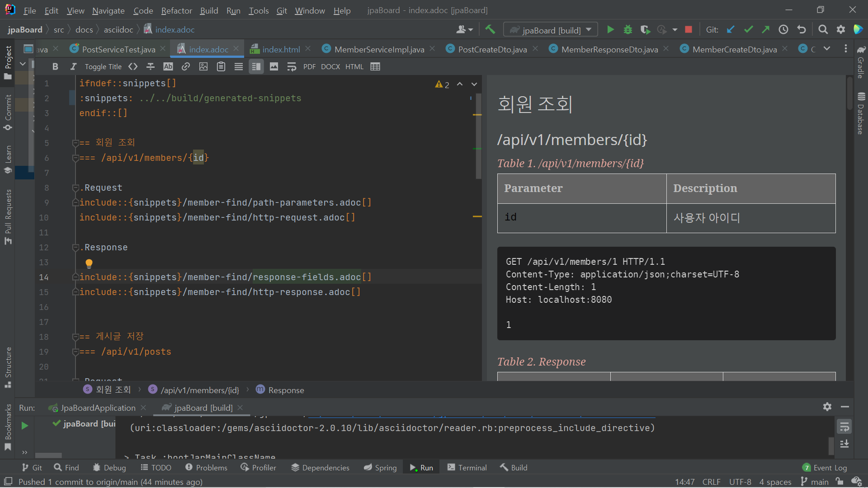This screenshot has width=868, height=488.
Task: Open the jpaBoard [build] run configuration dropdown
Action: click(x=551, y=30)
